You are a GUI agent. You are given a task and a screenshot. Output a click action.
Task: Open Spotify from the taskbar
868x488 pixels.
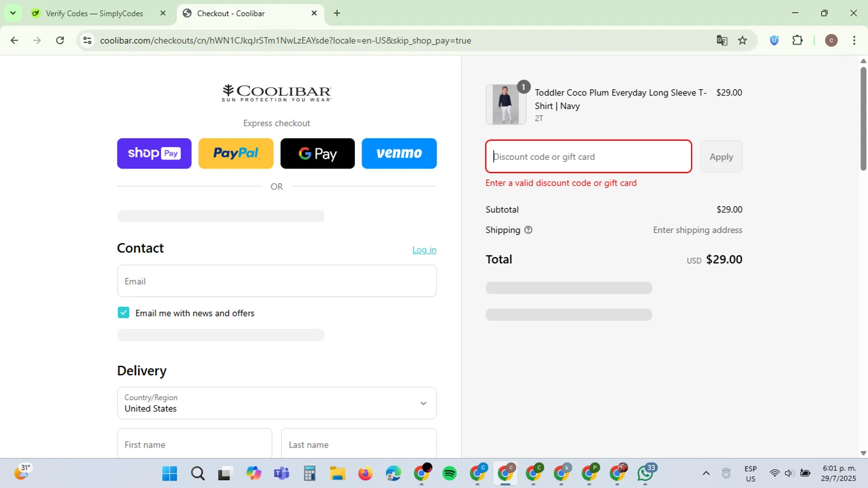[x=449, y=474]
